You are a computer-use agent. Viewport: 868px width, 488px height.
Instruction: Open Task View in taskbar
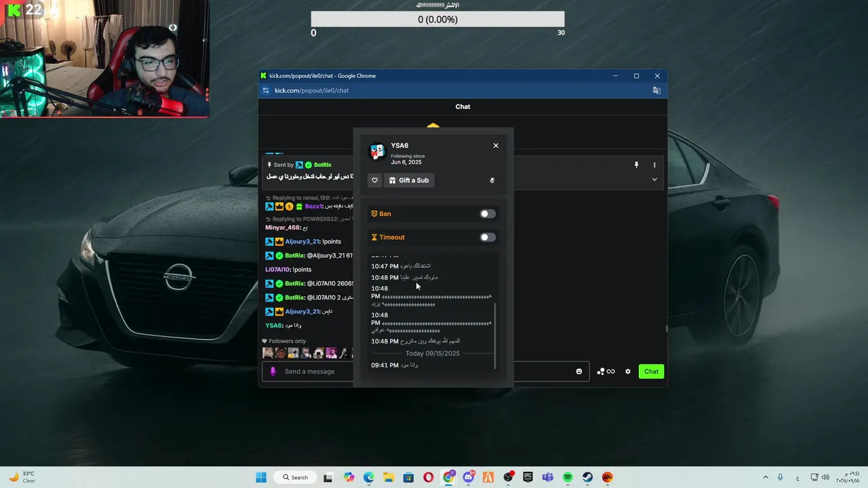328,477
